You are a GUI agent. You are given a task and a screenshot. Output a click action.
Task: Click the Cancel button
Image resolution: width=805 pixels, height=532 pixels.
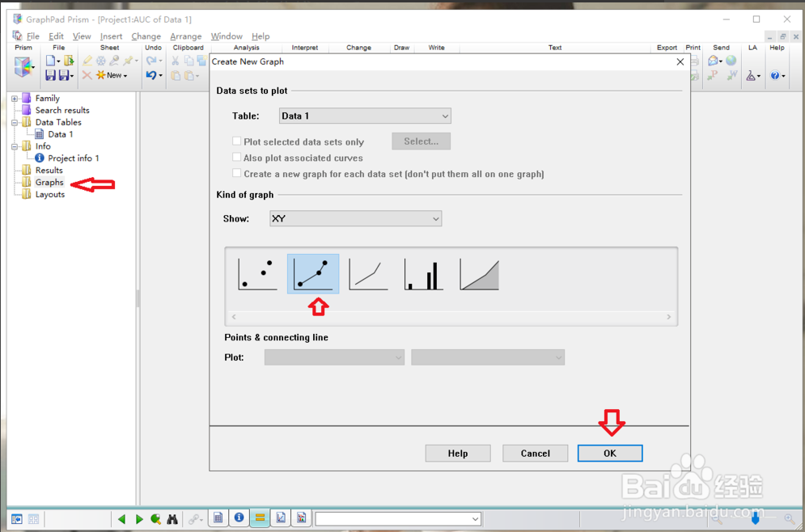535,454
